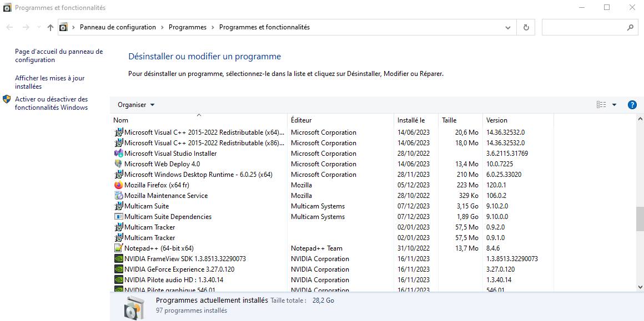Screen dimensions: 644x321
Task: Click the install date "05/12/2023"
Action: pyautogui.click(x=414, y=185)
